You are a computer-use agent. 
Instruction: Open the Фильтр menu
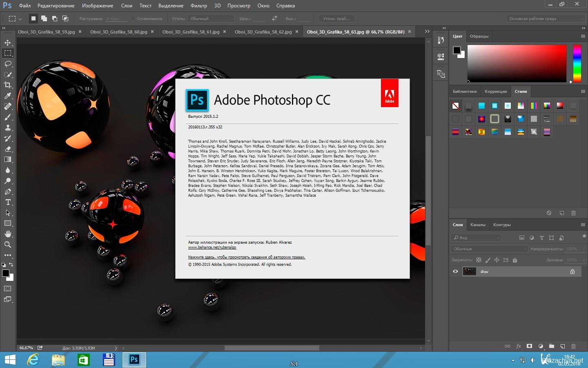(198, 6)
